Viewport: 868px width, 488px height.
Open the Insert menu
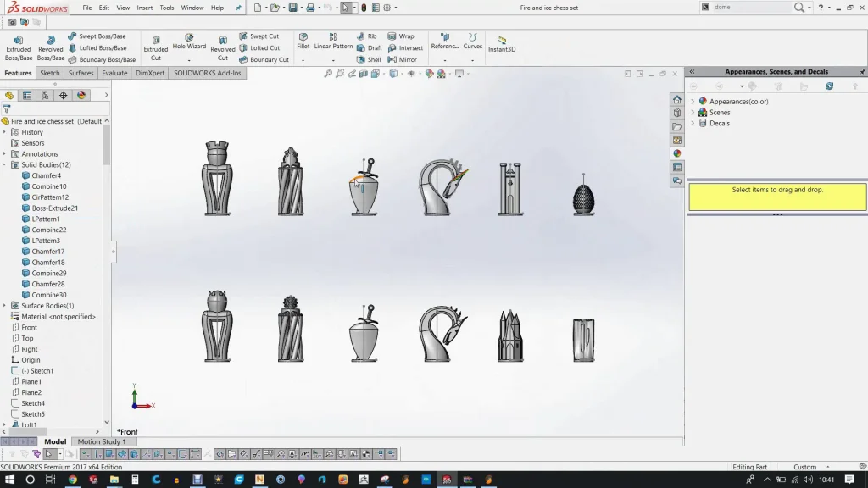tap(145, 8)
